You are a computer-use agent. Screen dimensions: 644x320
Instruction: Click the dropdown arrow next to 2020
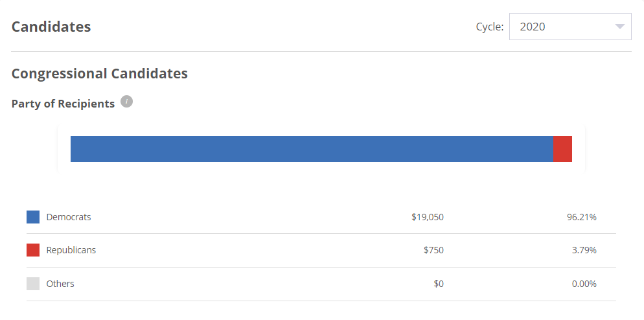click(x=619, y=27)
